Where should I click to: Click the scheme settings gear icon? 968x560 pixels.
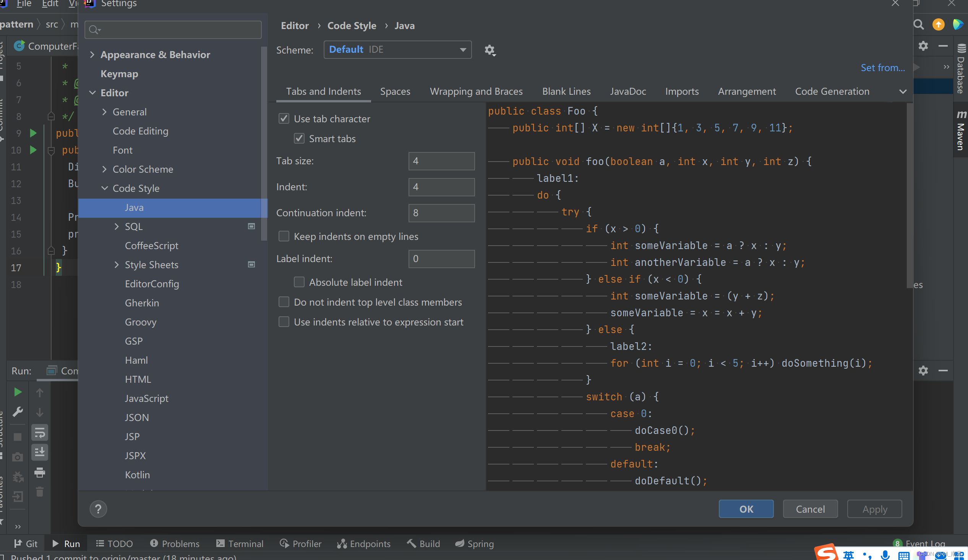coord(490,50)
